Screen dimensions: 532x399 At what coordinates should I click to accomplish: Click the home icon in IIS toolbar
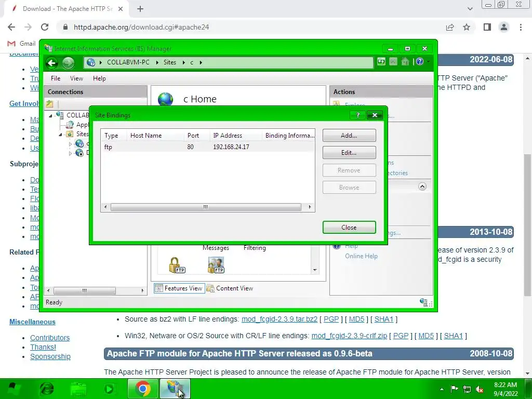click(x=405, y=61)
